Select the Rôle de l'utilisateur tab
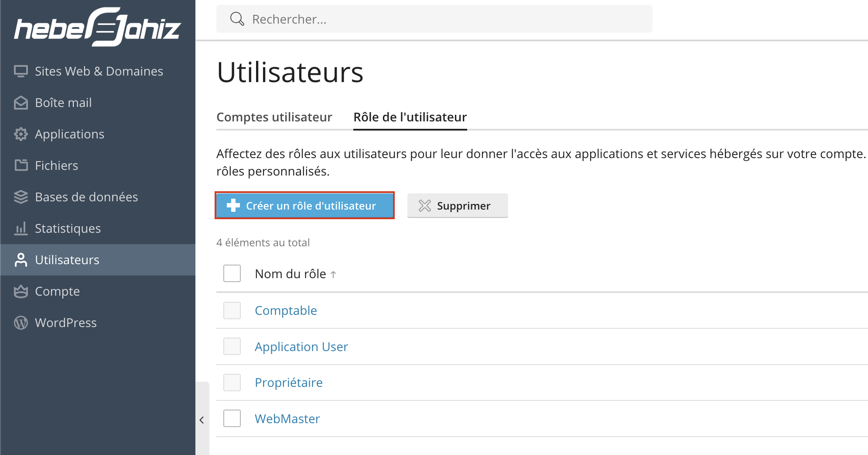Image resolution: width=868 pixels, height=455 pixels. point(410,117)
